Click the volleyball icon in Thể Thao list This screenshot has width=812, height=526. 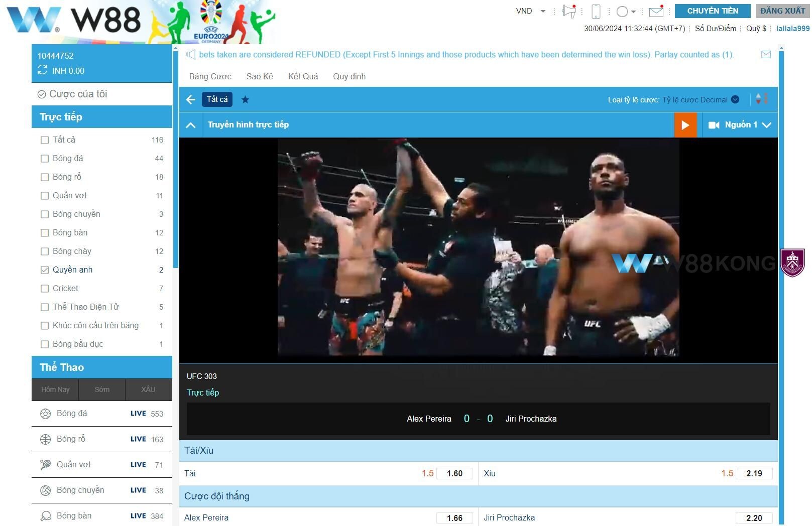(x=46, y=490)
